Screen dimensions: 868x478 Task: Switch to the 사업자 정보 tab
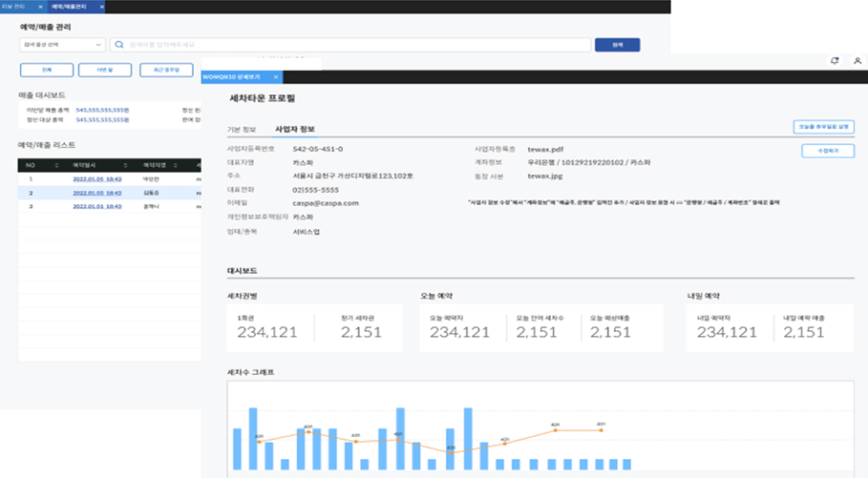tap(294, 129)
